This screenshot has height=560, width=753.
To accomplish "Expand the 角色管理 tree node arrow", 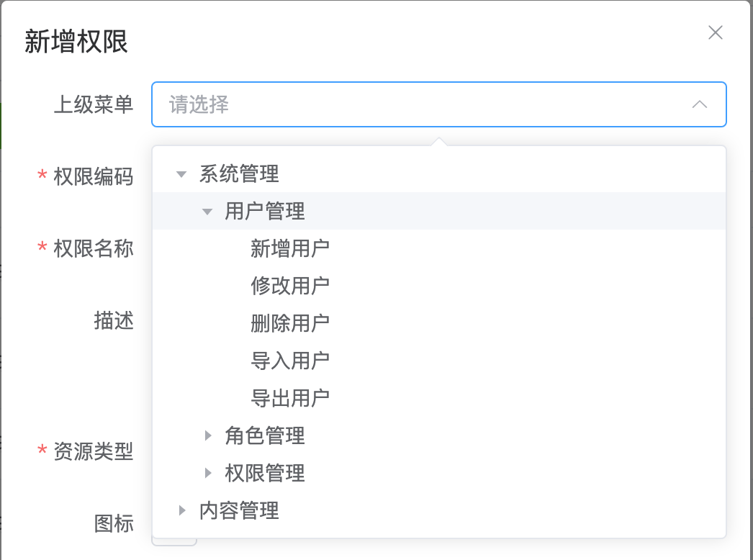I will 208,435.
